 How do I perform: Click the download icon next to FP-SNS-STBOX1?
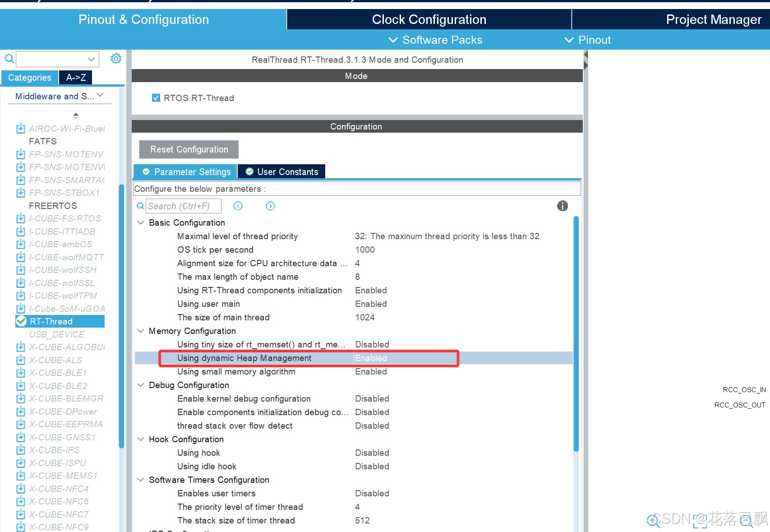[21, 193]
